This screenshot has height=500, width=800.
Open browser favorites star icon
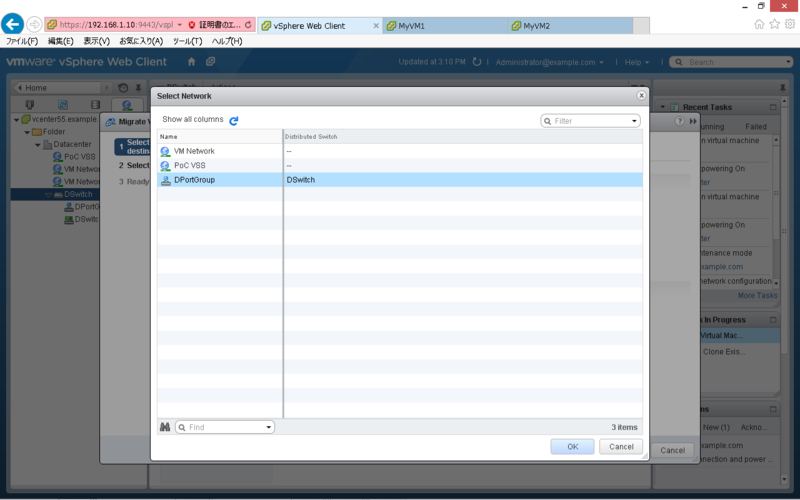[x=774, y=24]
